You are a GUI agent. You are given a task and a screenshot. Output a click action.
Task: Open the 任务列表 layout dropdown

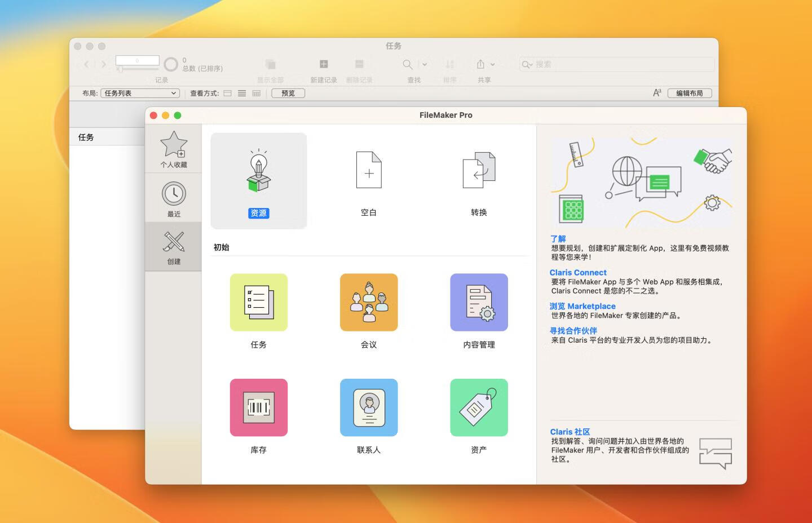140,93
